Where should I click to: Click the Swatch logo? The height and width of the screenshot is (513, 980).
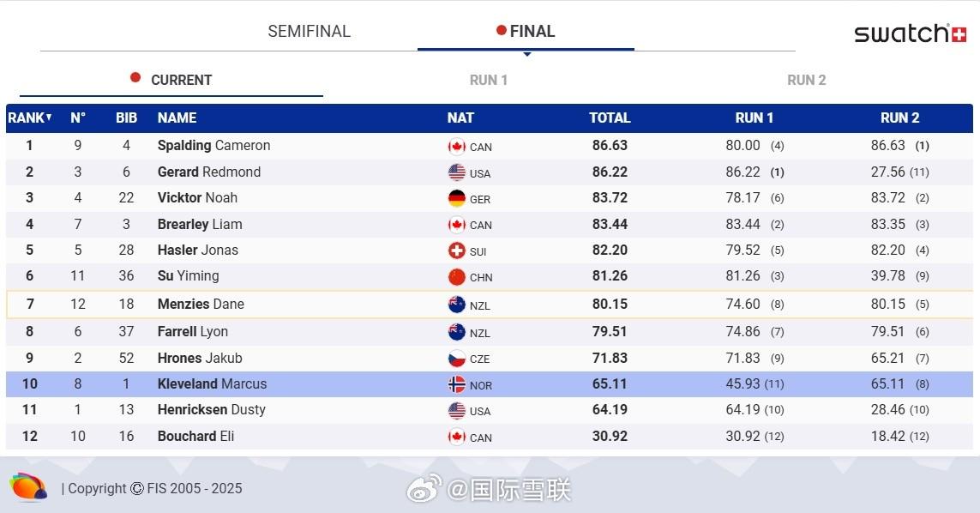910,33
